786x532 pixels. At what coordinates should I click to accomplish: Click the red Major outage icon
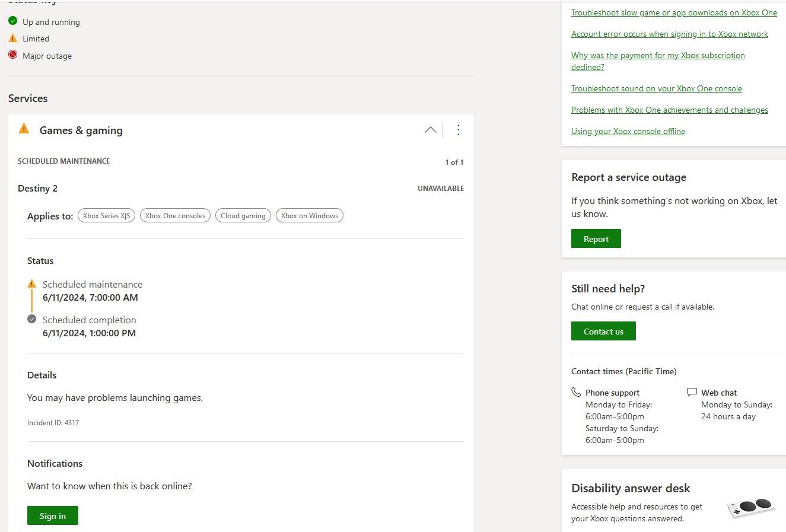pos(13,55)
